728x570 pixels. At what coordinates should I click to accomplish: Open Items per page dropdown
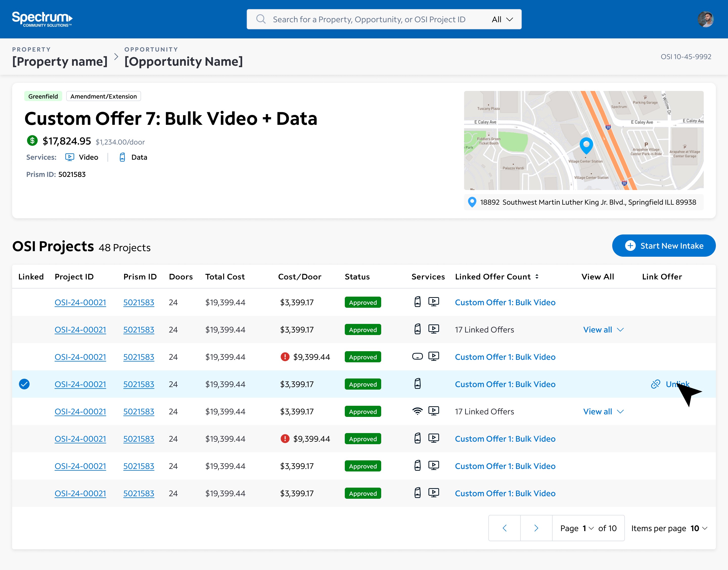coord(699,528)
